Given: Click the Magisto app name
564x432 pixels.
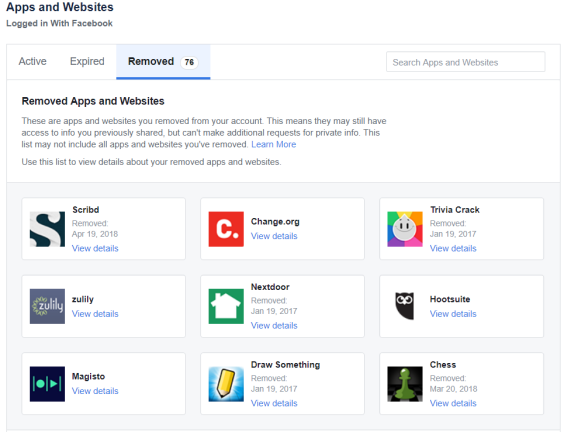Looking at the screenshot, I should tap(88, 377).
